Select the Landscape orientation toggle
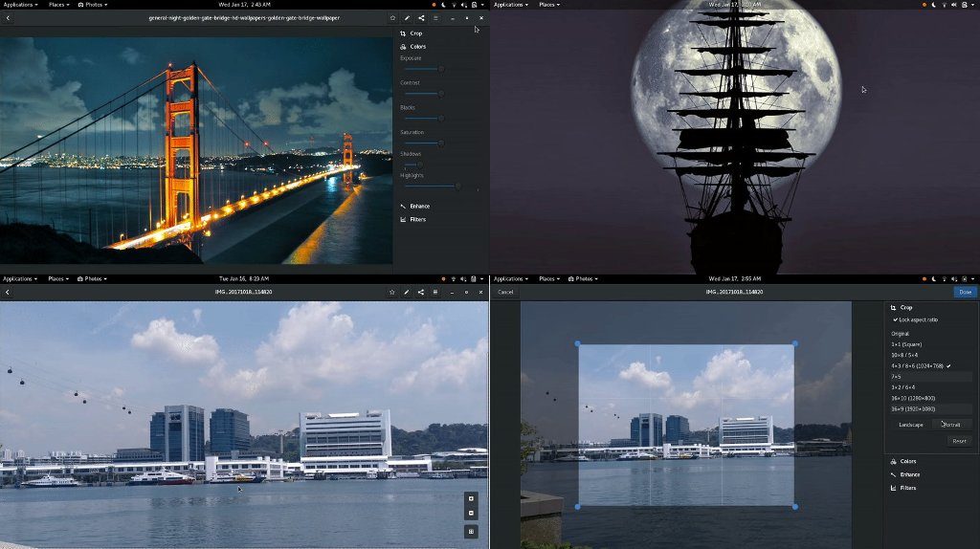 910,424
